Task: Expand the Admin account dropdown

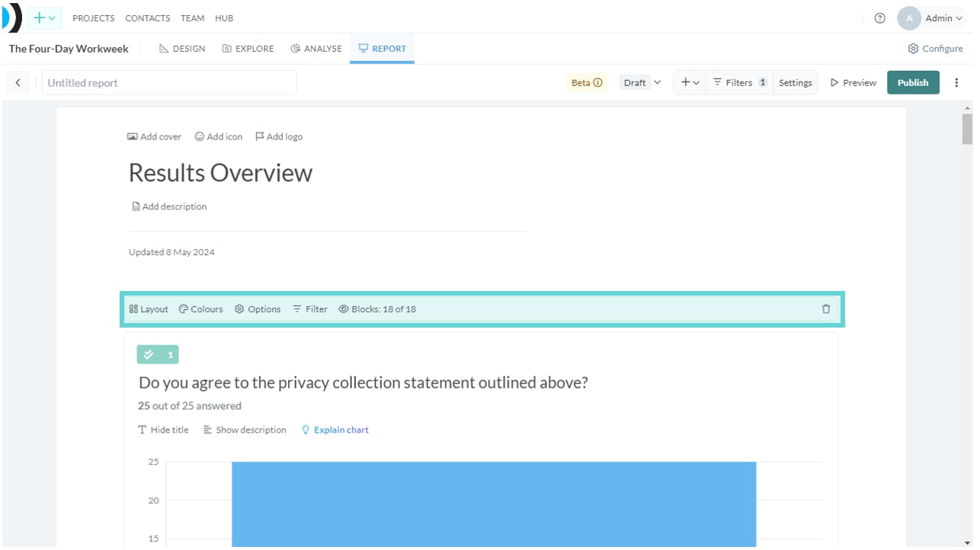Action: coord(944,18)
